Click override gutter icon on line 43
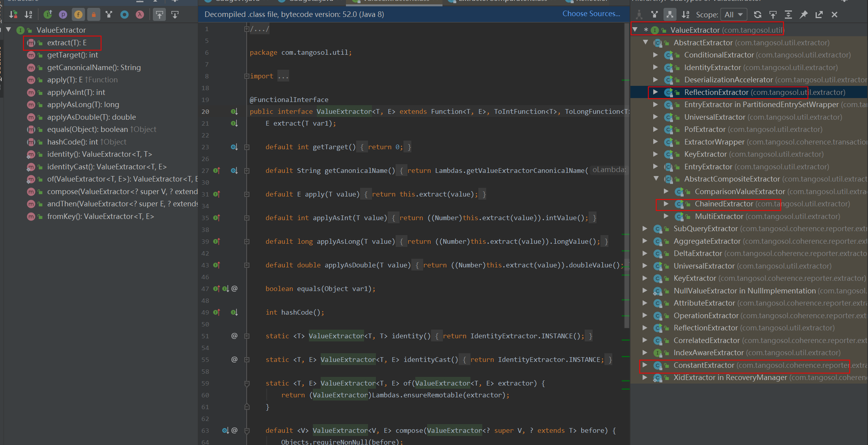Viewport: 868px width, 445px height. (216, 265)
